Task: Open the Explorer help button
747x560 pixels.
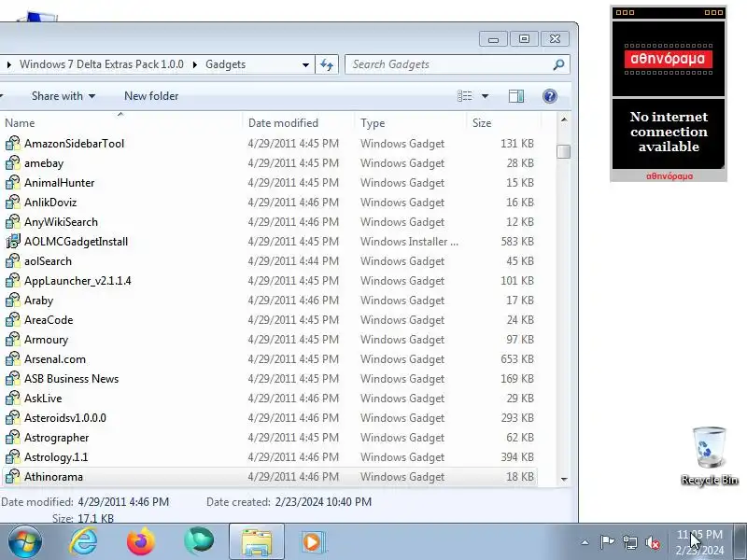Action: coord(550,96)
